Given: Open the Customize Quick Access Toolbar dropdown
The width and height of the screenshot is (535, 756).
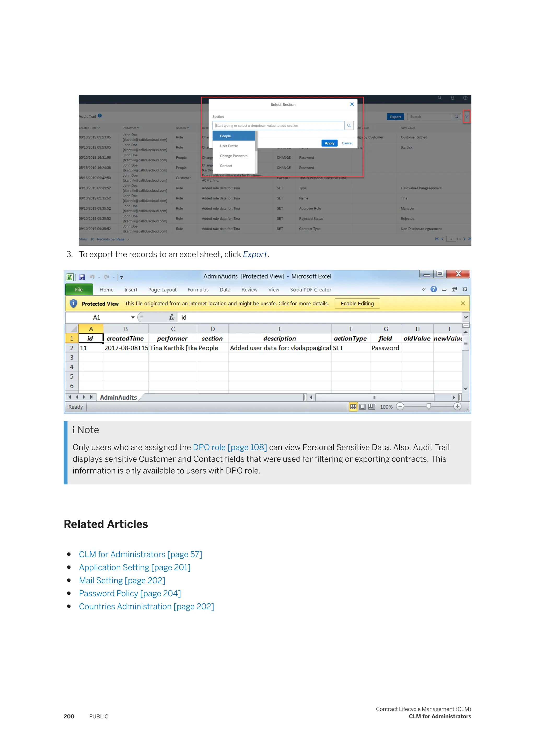Looking at the screenshot, I should point(121,277).
